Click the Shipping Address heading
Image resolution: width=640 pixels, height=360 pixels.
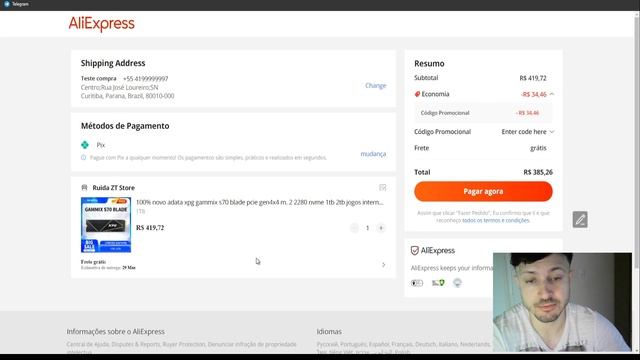click(x=113, y=63)
